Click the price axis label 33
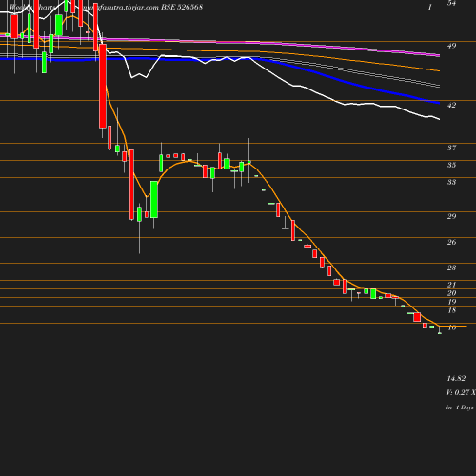Screen dimensions: 476x476 (451, 182)
